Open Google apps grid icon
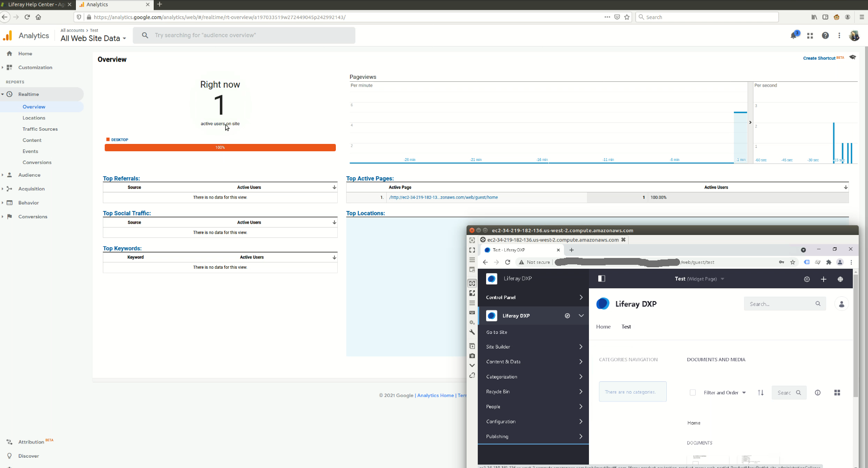The image size is (868, 468). pos(810,36)
